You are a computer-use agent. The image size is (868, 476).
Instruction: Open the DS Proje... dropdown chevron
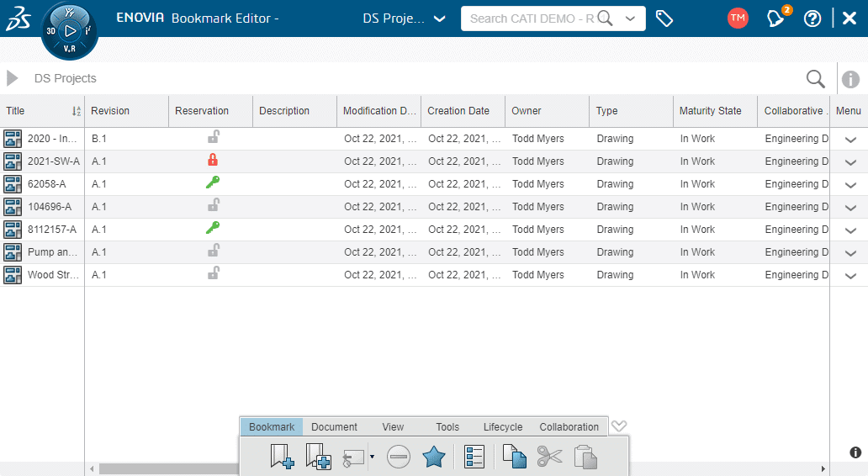[x=440, y=19]
